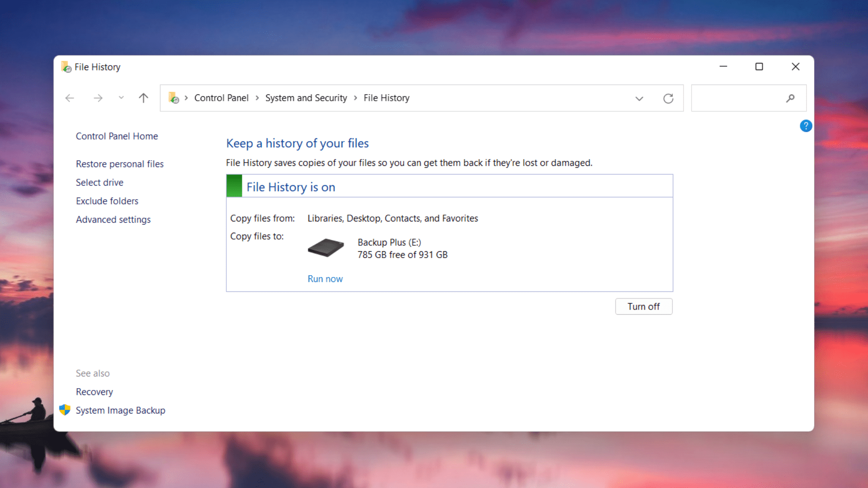Click the 'Backup Plus (E:)' drive name
868x488 pixels.
[389, 243]
